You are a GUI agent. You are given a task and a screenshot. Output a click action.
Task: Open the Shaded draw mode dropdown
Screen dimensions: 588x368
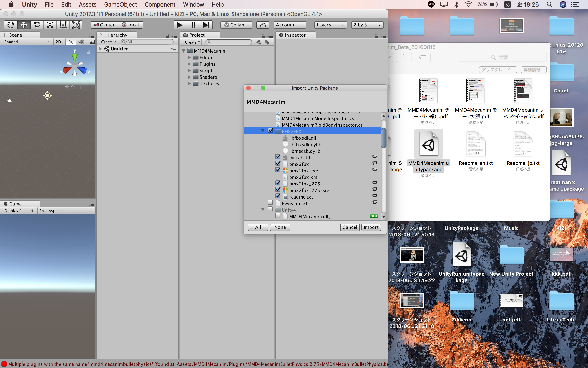pyautogui.click(x=27, y=42)
